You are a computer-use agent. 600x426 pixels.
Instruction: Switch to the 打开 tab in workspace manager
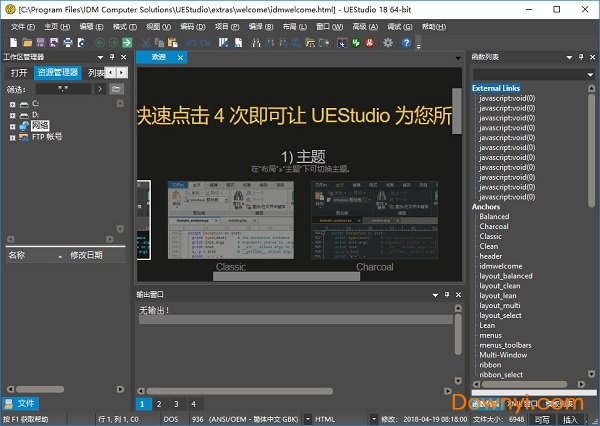(x=19, y=73)
